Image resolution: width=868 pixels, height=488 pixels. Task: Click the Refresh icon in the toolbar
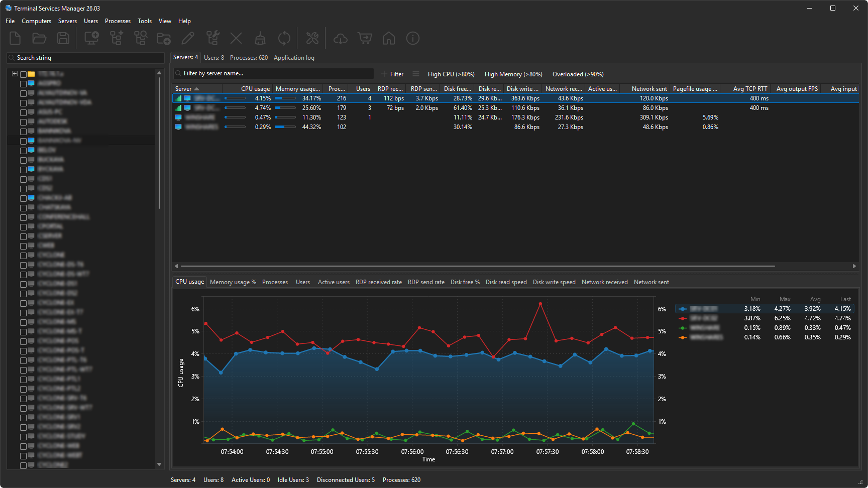coord(284,38)
